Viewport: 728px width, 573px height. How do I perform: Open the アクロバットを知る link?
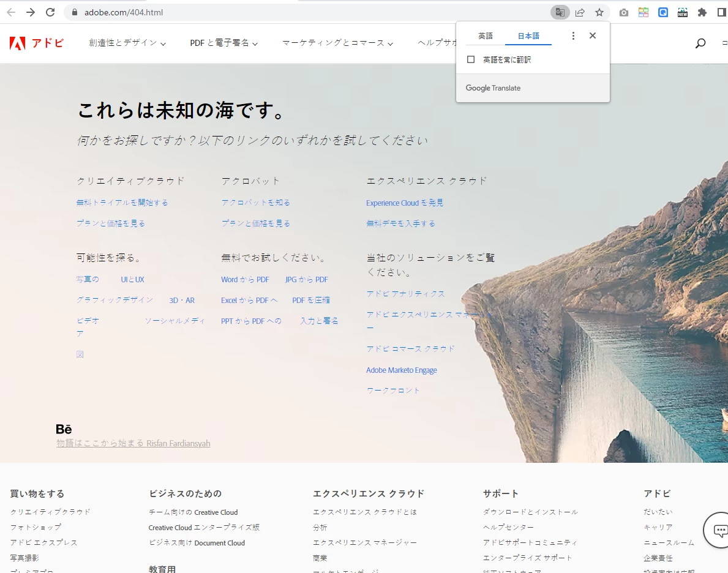tap(256, 203)
